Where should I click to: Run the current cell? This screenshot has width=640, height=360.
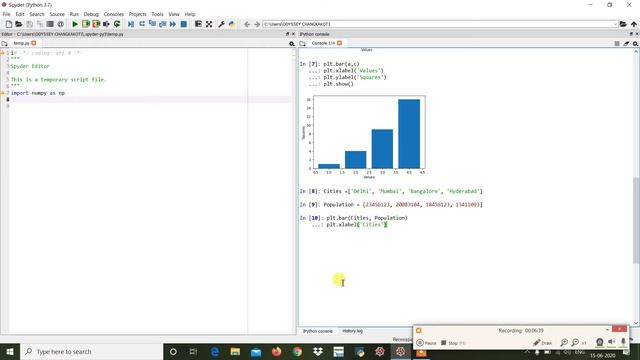[x=86, y=24]
